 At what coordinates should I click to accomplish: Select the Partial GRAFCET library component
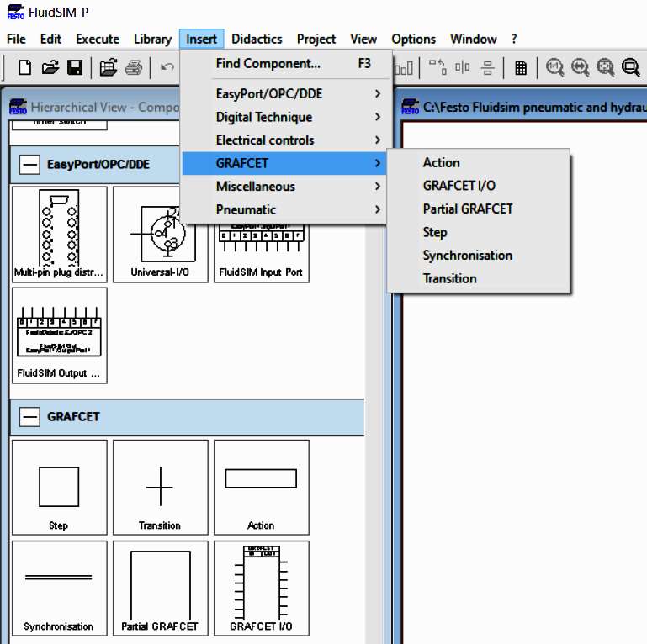(160, 589)
